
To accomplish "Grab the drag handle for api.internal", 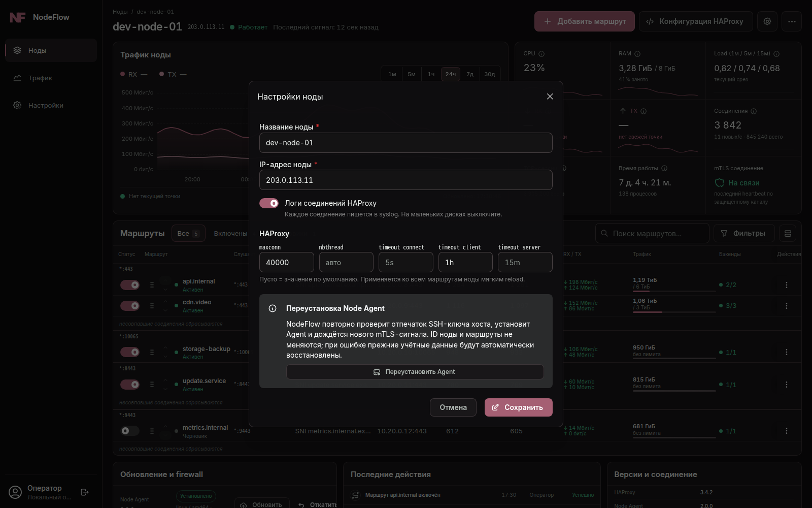I will (x=152, y=285).
